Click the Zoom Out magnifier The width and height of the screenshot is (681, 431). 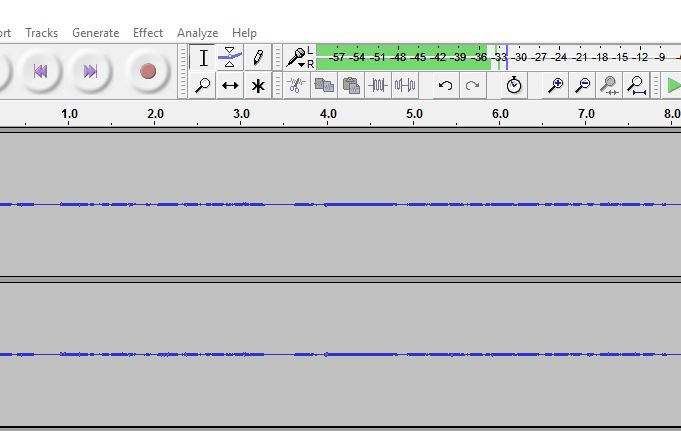[x=582, y=85]
